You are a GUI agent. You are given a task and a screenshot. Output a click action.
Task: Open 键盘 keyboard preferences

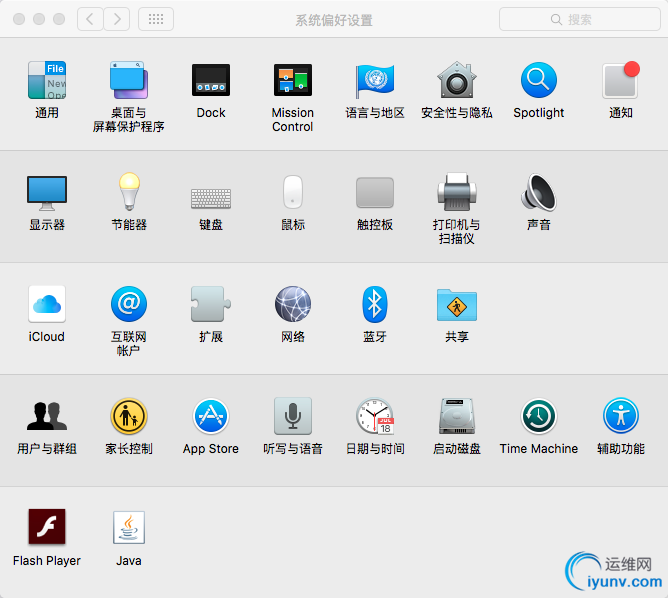[x=211, y=198]
